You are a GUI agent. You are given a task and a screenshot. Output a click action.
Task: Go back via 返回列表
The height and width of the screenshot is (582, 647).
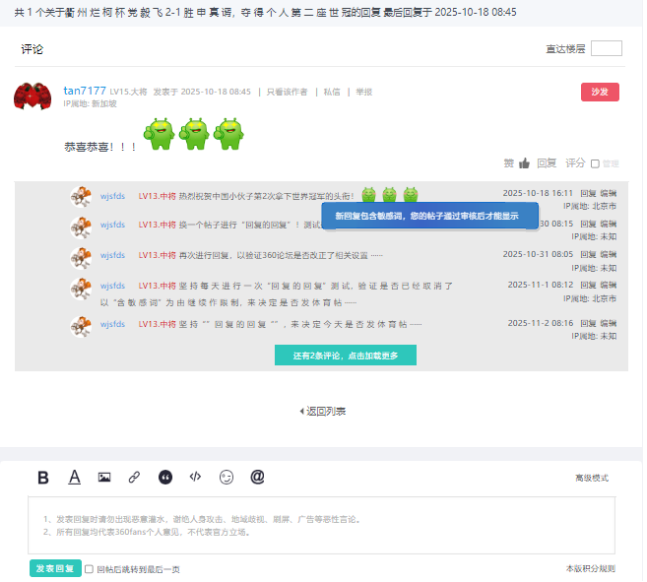point(323,411)
